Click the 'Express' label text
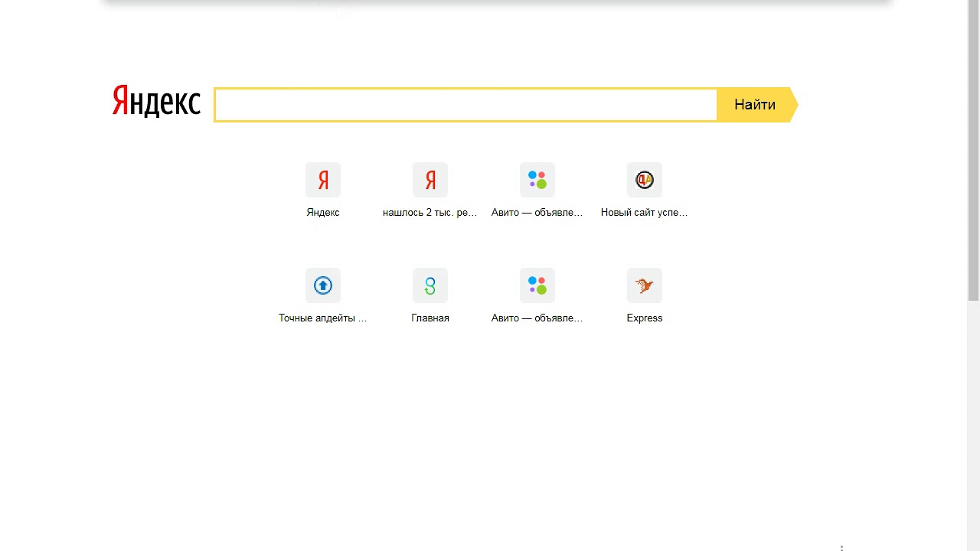Screen dimensions: 980x551 (645, 318)
